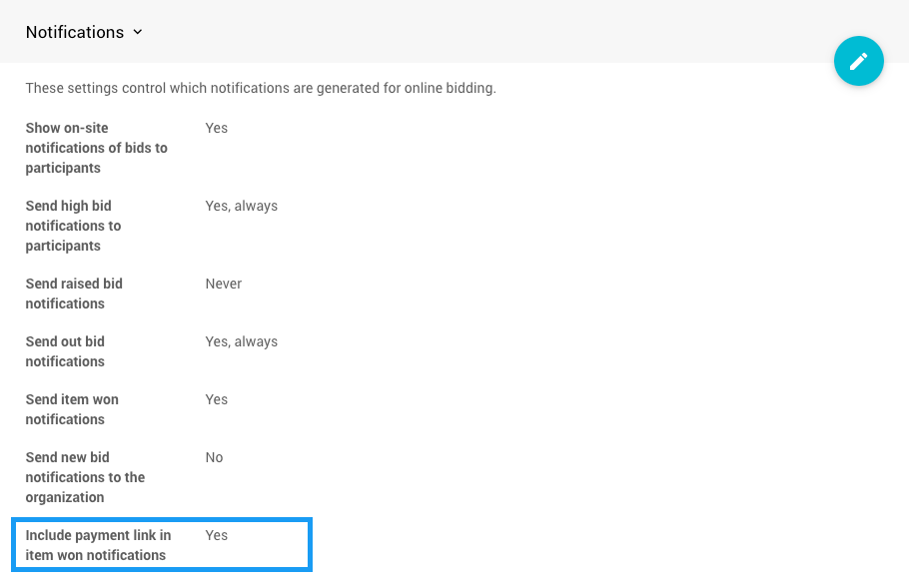Select the 'Send item won notifications' label
The height and width of the screenshot is (588, 909).
pos(72,409)
